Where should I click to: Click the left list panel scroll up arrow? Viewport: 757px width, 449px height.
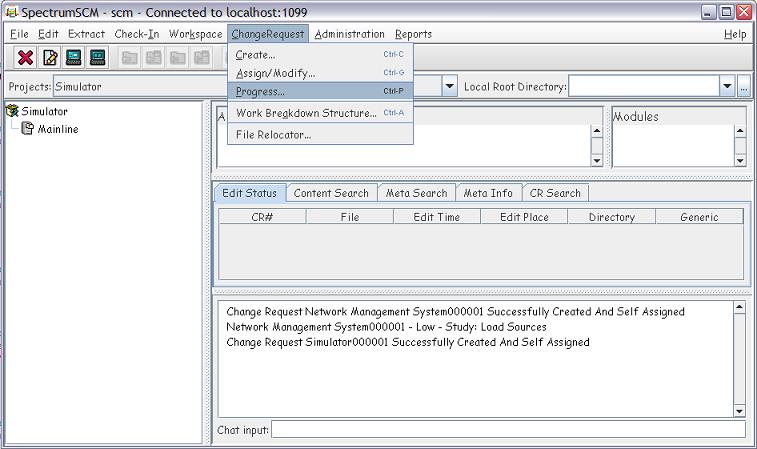[x=597, y=131]
